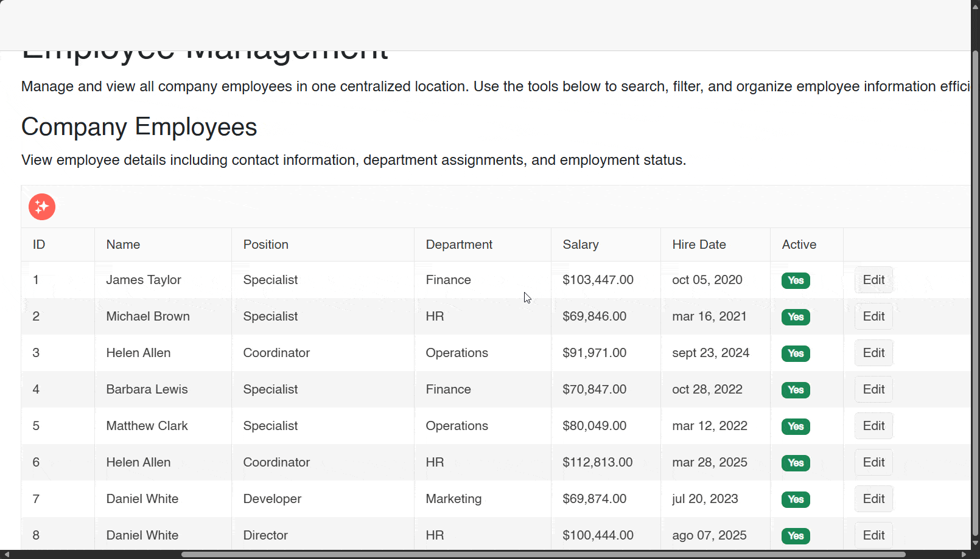Toggle Active badge for James Taylor

click(796, 280)
